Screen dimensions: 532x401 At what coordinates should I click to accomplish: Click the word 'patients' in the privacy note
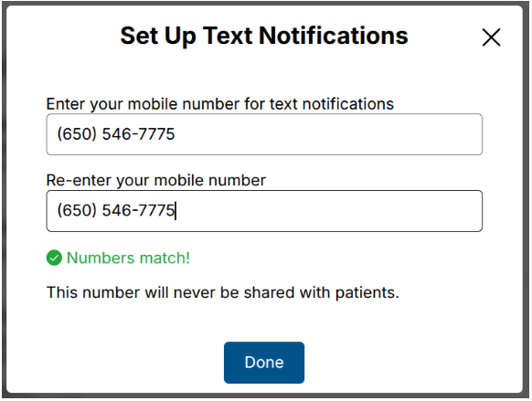pos(367,293)
